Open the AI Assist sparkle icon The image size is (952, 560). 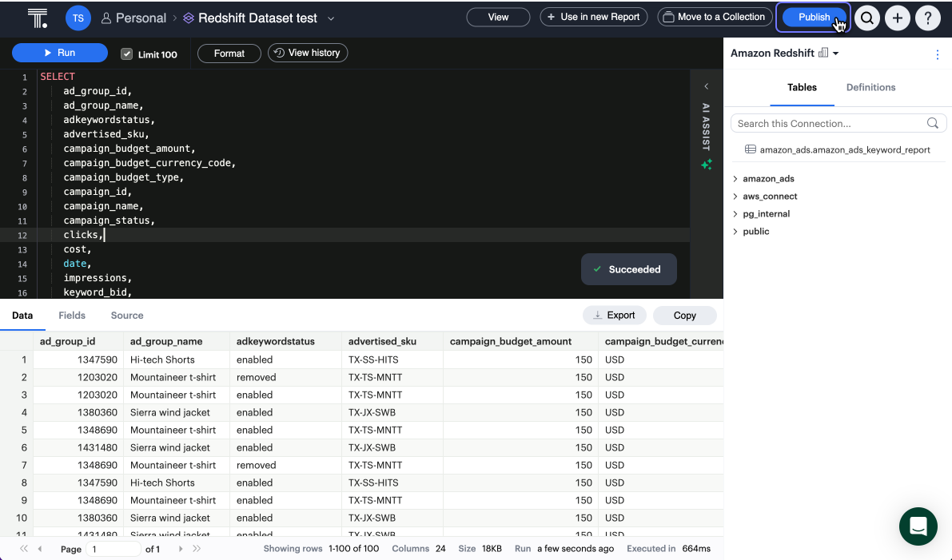pos(707,165)
